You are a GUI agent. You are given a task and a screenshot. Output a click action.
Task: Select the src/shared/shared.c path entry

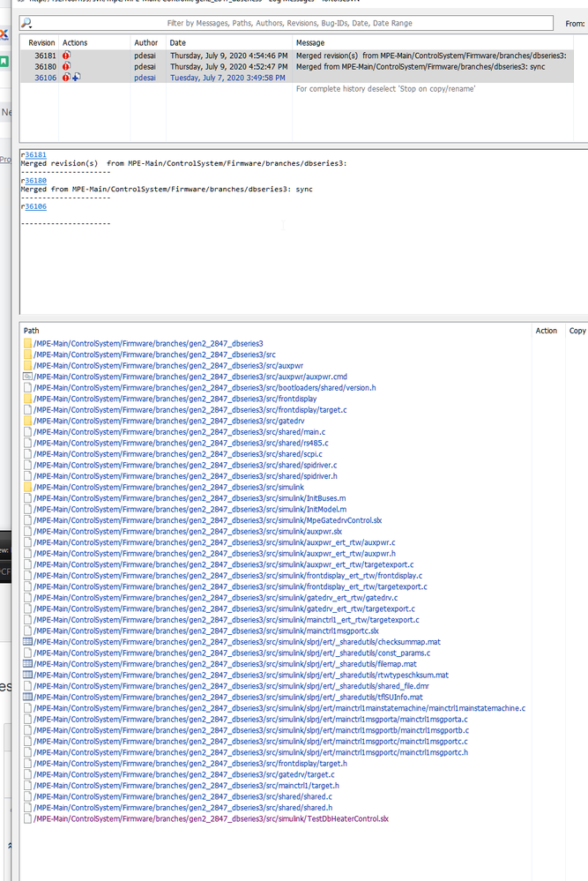182,796
